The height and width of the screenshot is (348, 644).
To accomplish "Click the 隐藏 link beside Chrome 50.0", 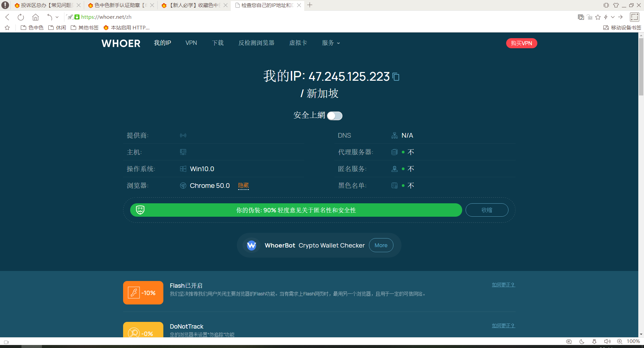I will [x=244, y=186].
